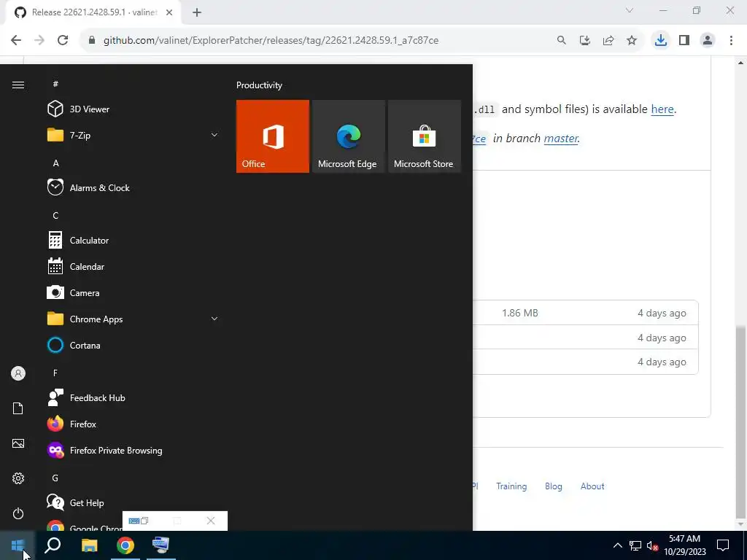Click the letter C group header
747x560 pixels.
[x=55, y=216]
